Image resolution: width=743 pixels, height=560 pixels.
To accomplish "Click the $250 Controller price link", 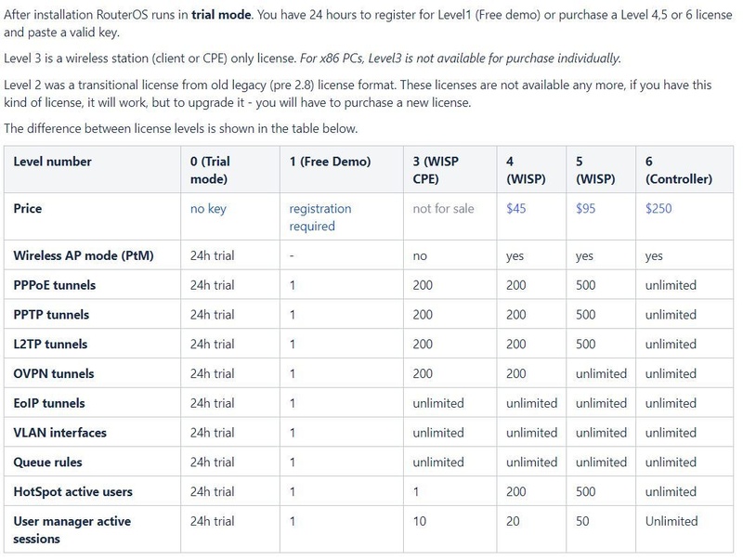I will click(658, 209).
